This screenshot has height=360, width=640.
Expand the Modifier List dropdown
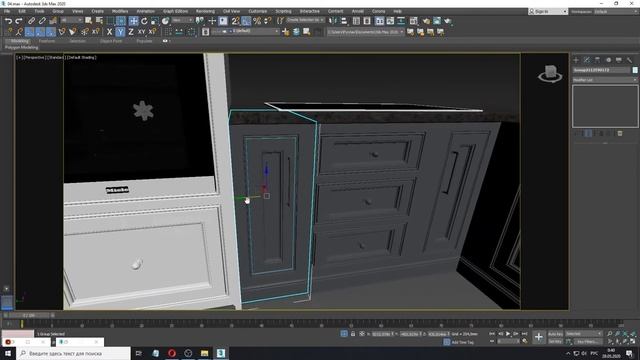605,80
